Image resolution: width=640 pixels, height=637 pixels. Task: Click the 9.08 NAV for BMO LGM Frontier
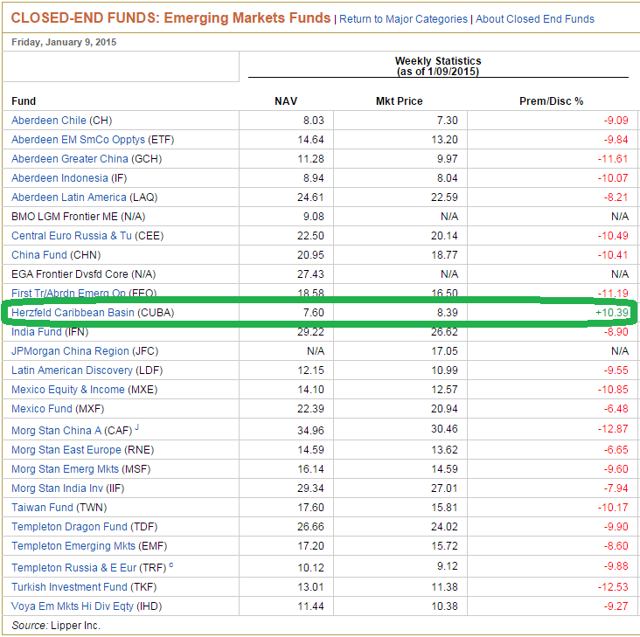click(313, 217)
